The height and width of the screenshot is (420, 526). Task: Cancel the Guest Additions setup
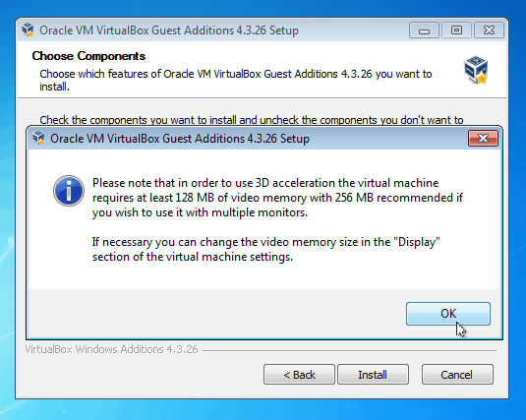click(x=457, y=375)
